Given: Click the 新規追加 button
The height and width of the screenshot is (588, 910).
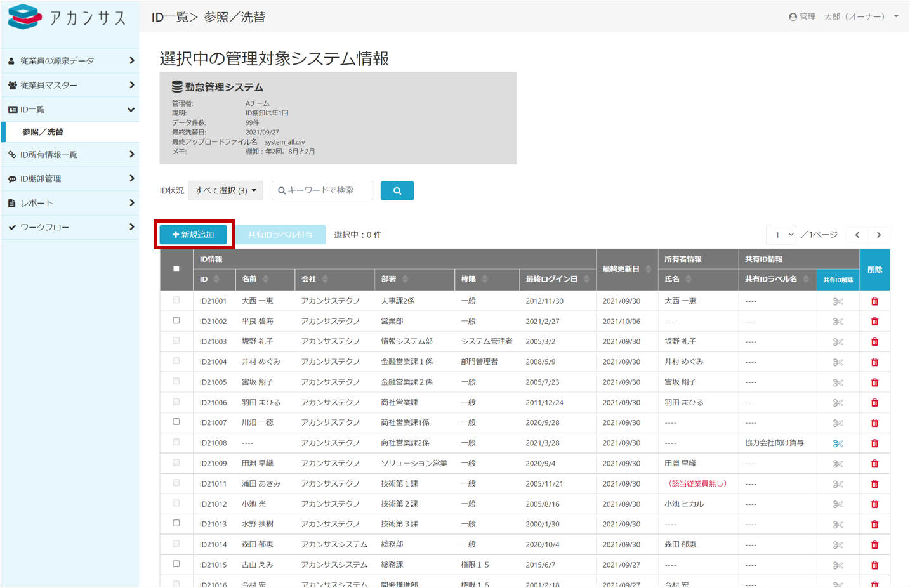Looking at the screenshot, I should coord(194,235).
